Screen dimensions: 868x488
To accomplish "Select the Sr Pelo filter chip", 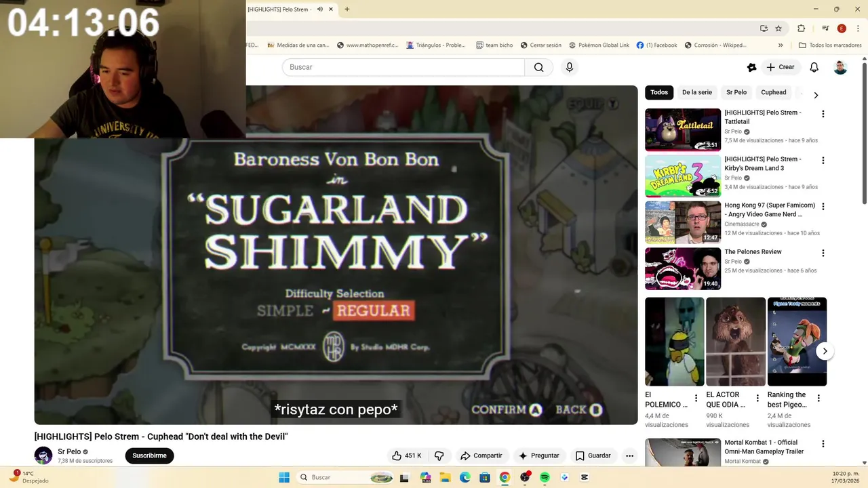I will [x=736, y=92].
